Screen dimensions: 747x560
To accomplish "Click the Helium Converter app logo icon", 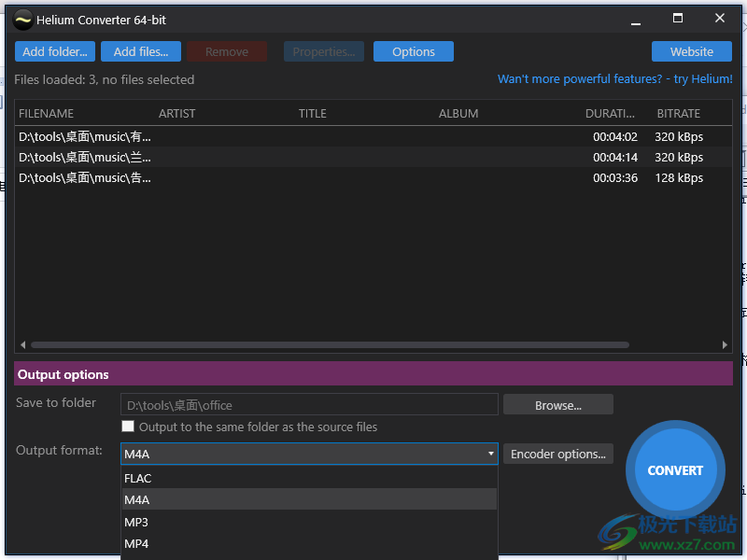I will pos(22,20).
